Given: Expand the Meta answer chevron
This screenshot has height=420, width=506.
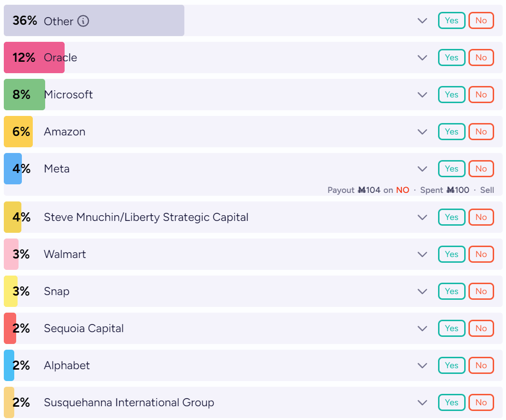Looking at the screenshot, I should 422,169.
